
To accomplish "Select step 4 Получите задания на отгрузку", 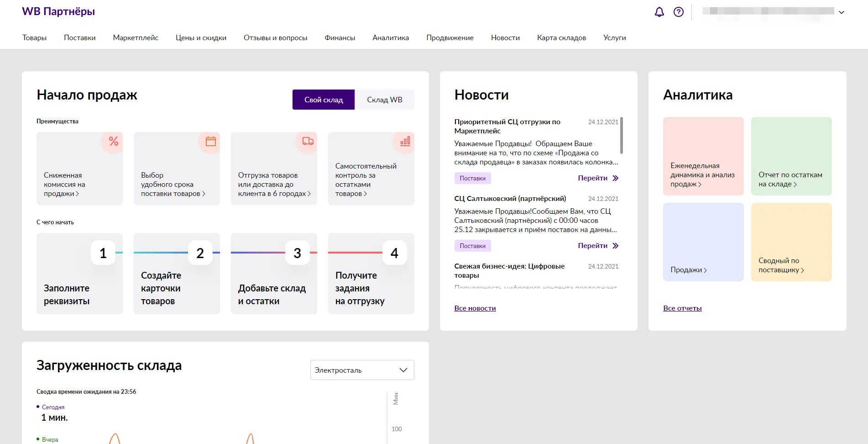I will click(x=371, y=274).
